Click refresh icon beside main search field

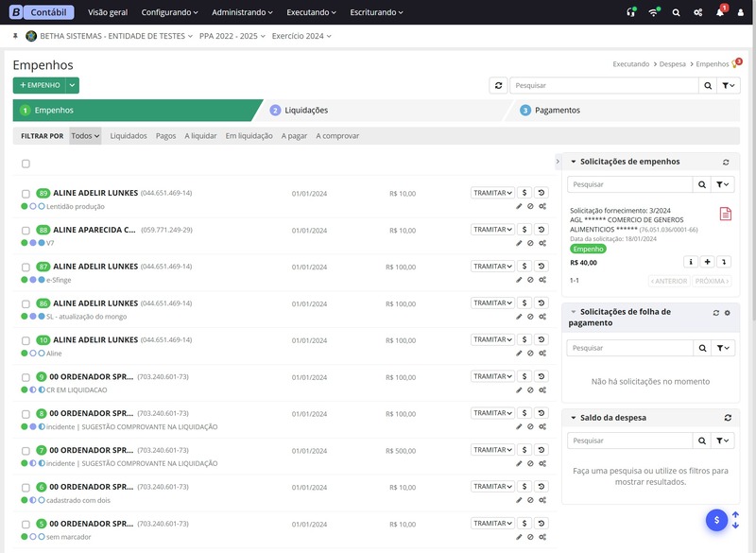coord(498,85)
